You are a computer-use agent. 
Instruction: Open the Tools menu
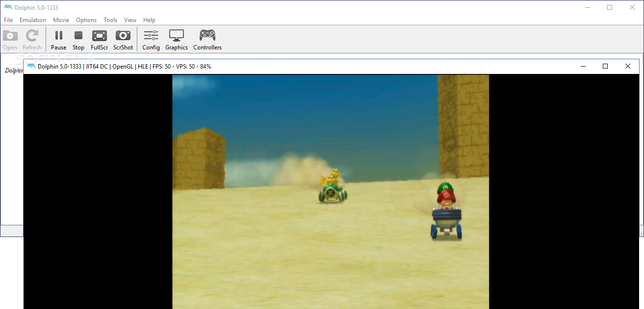point(110,20)
